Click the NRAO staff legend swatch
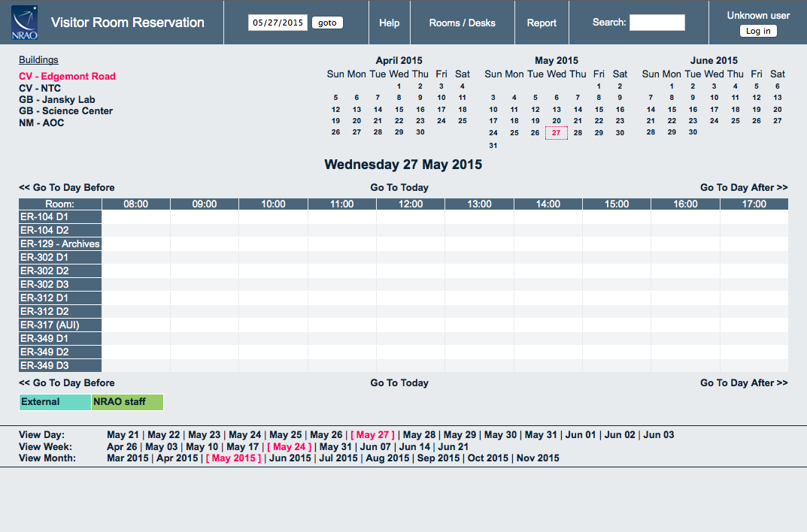 [x=127, y=402]
